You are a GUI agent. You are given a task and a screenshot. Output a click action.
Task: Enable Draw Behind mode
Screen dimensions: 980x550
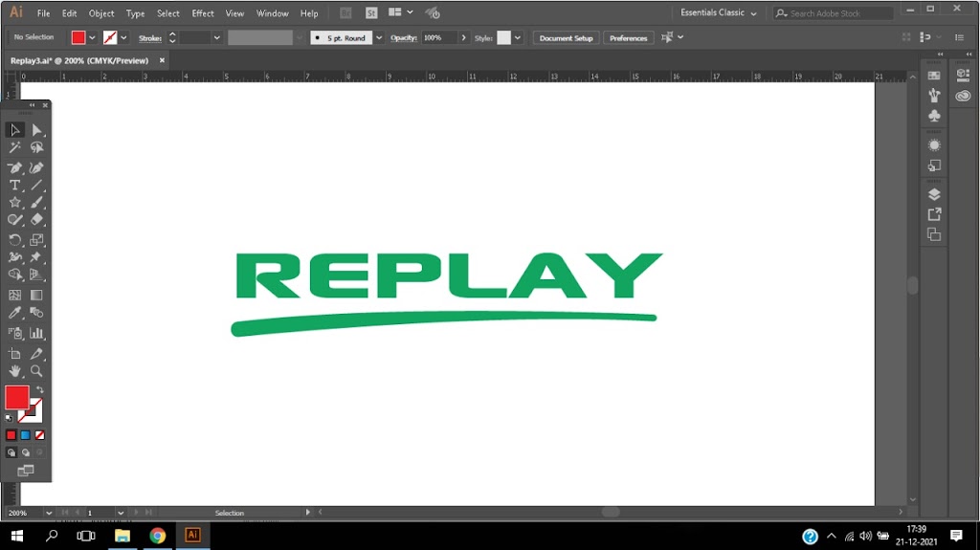click(26, 452)
